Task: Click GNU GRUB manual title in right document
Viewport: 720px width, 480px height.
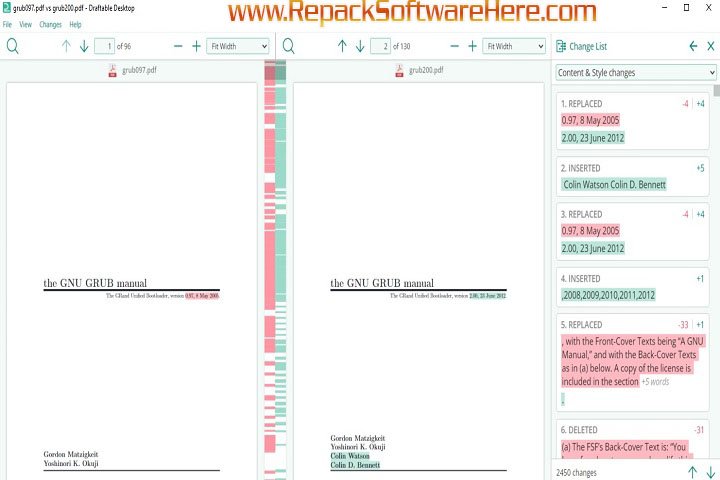Action: [x=382, y=283]
